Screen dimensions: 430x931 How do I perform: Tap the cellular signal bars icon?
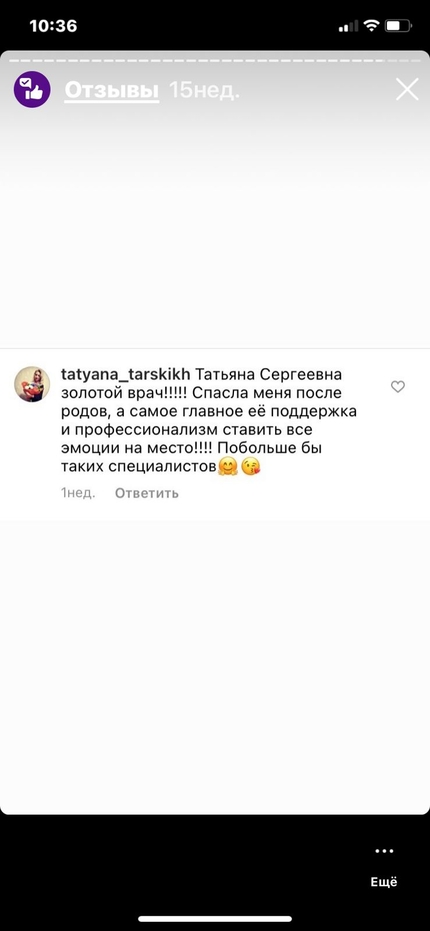(349, 26)
